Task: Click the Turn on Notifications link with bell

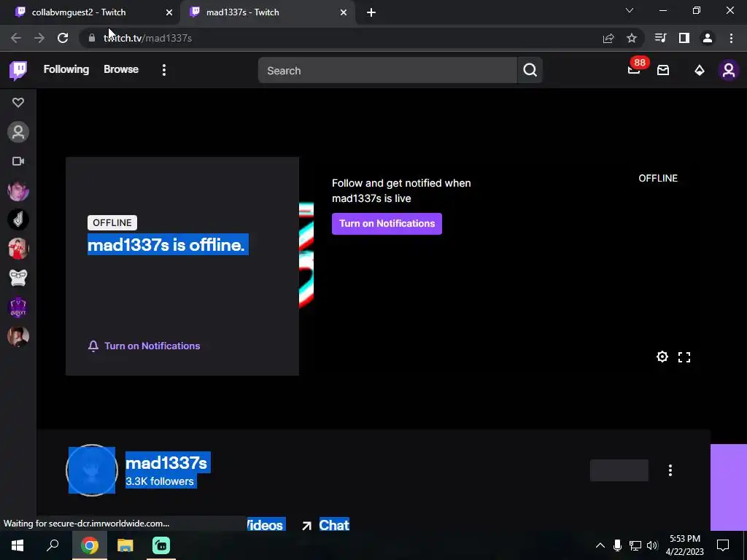Action: click(x=144, y=346)
